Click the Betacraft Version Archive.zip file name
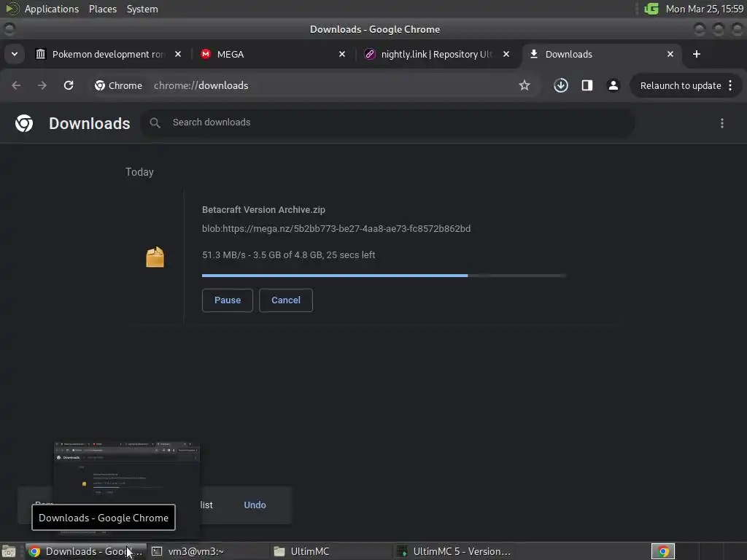Viewport: 747px width, 560px height. [x=263, y=210]
